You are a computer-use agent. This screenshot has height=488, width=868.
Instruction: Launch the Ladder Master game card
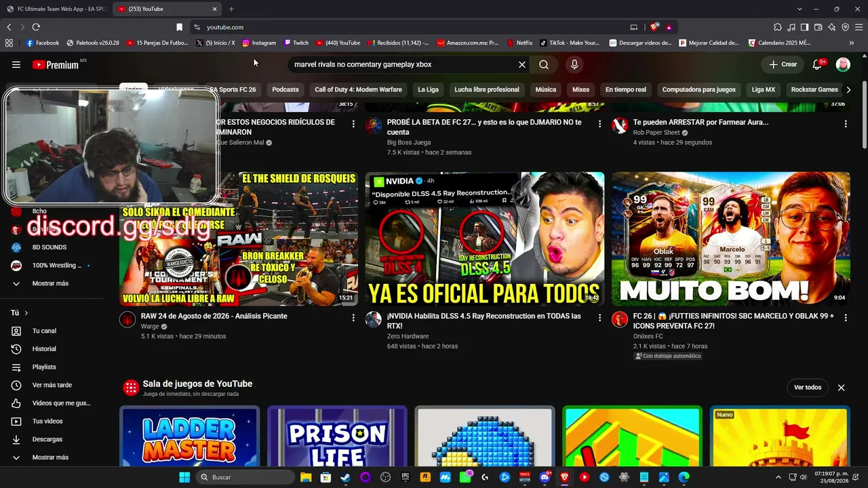click(x=189, y=436)
